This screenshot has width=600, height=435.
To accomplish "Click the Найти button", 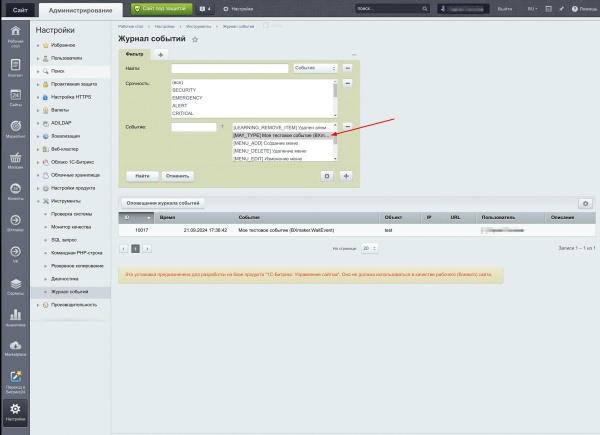I will [143, 175].
